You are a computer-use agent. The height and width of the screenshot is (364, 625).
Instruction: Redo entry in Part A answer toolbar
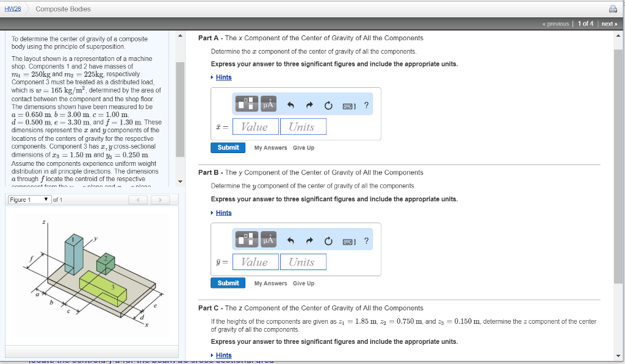point(309,105)
